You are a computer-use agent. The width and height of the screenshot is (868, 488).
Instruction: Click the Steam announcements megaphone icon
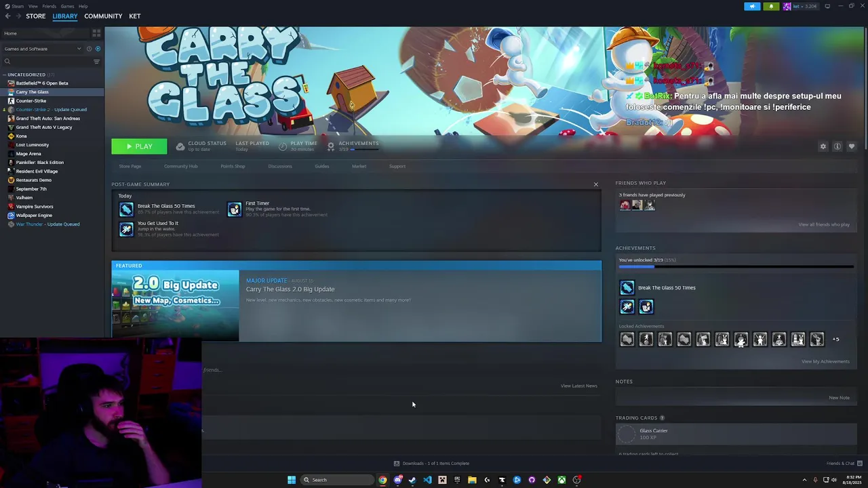(752, 6)
